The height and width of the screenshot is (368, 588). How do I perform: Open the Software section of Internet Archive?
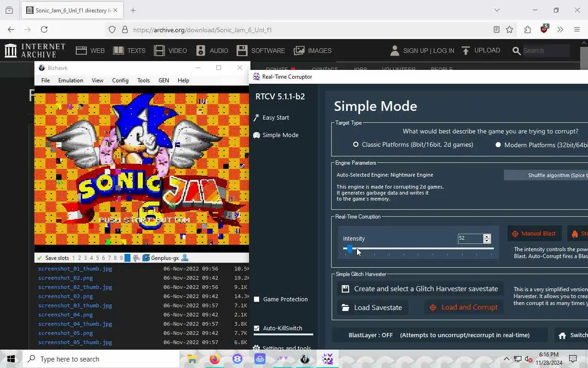[x=261, y=51]
